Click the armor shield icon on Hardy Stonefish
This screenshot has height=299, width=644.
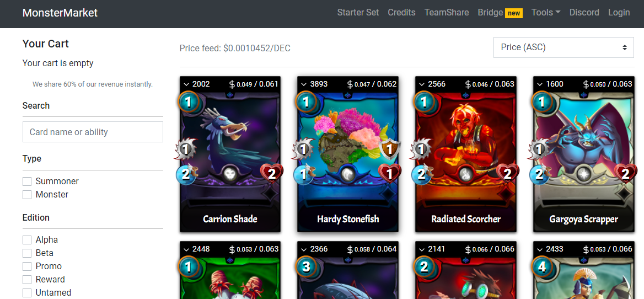pos(390,149)
